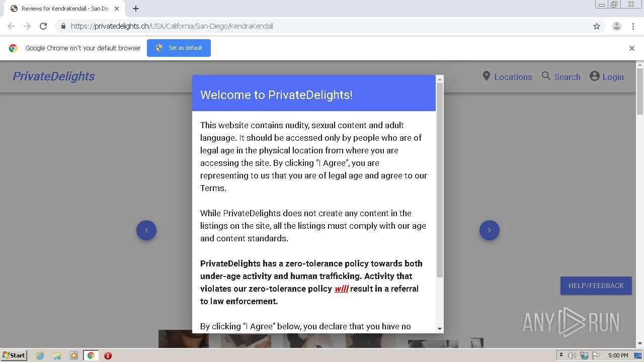Open the volume speaker tray icon
The width and height of the screenshot is (644, 362).
click(572, 355)
